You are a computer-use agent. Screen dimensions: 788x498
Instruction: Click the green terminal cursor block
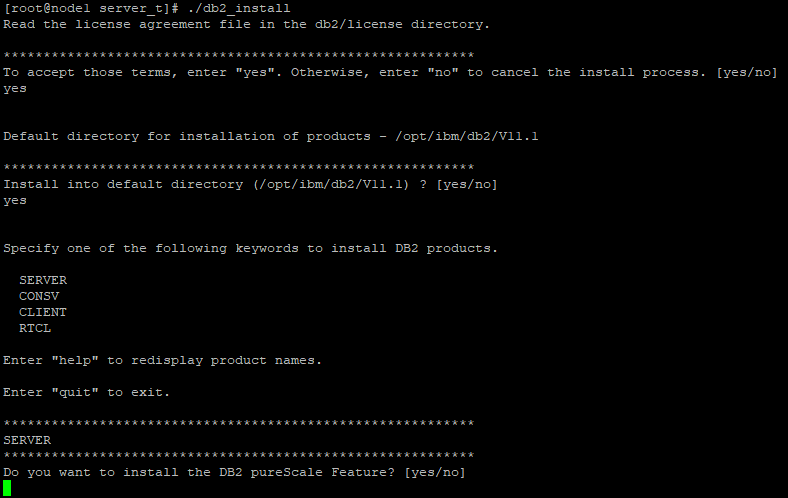tap(8, 488)
